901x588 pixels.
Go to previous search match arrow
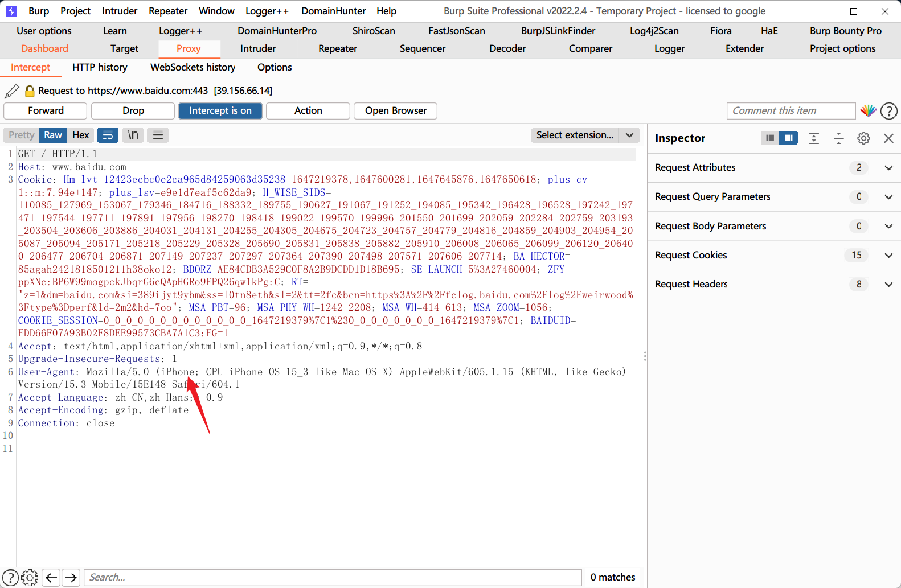tap(51, 577)
